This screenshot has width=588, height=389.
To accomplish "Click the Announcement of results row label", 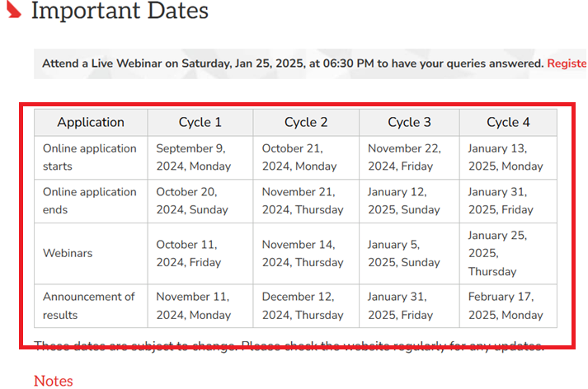I will pyautogui.click(x=90, y=306).
